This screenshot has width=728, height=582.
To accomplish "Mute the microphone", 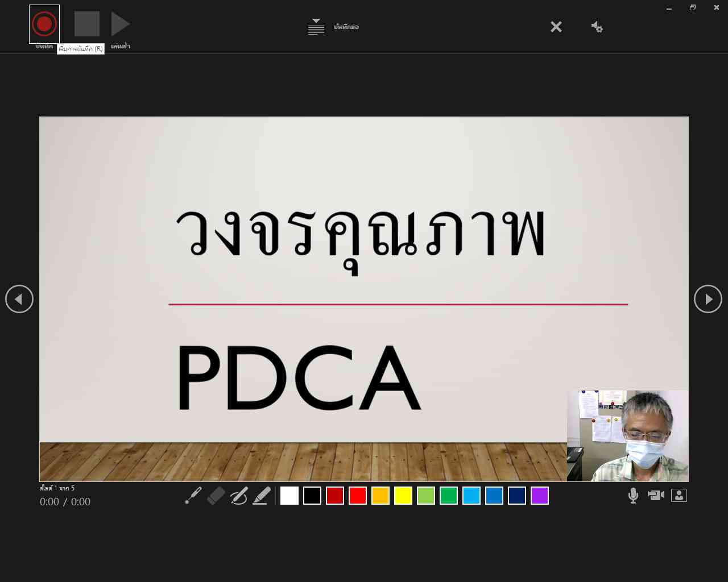I will pos(633,496).
